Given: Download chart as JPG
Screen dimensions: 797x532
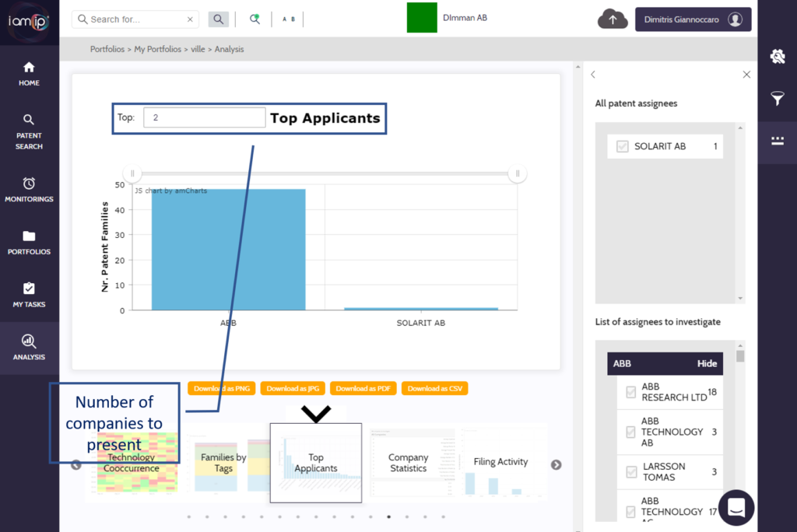Looking at the screenshot, I should coord(293,389).
